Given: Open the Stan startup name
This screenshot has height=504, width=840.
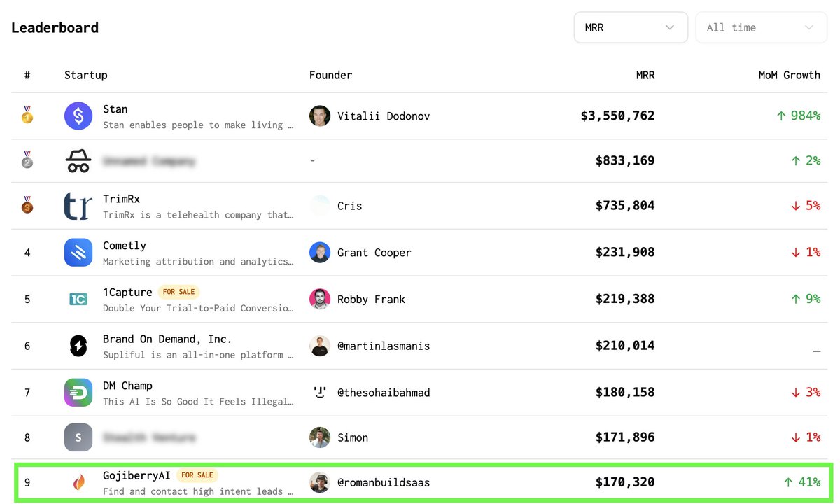Looking at the screenshot, I should pyautogui.click(x=115, y=109).
